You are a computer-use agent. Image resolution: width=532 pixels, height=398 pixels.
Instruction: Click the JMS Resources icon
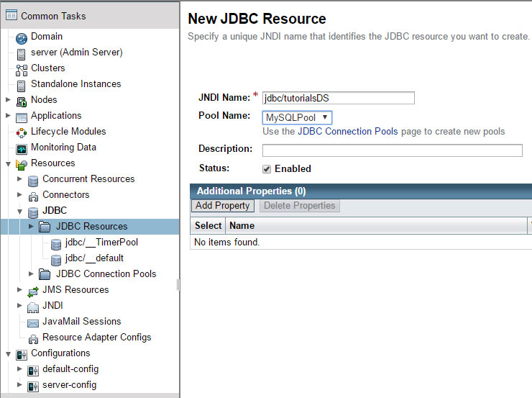point(33,291)
